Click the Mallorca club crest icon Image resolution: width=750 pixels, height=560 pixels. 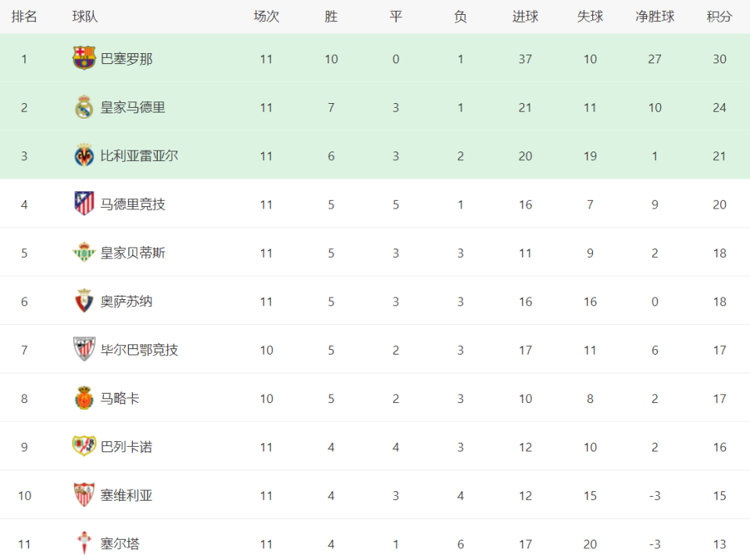tap(84, 398)
